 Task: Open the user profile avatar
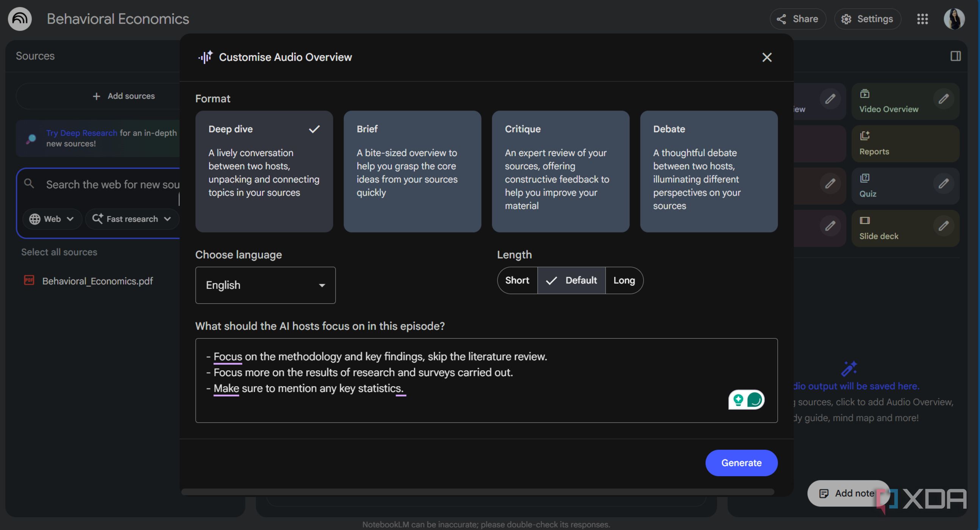point(954,19)
